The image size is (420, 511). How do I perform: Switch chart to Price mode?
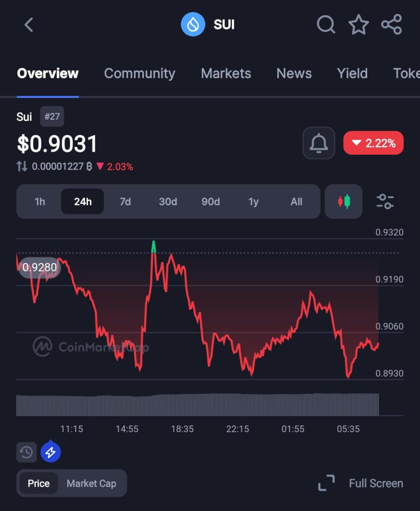coord(38,483)
